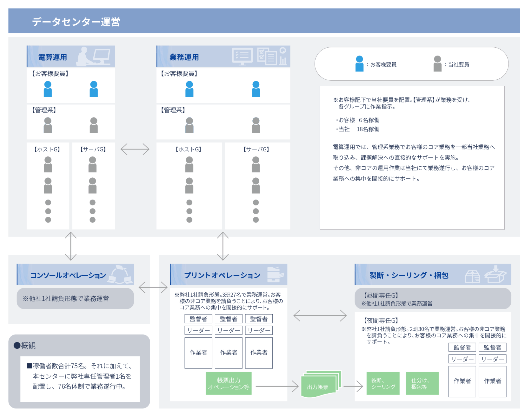Image resolution: width=532 pixels, height=418 pixels.
Task: Click the printer icon in プリントオペレーション header
Action: (x=275, y=274)
